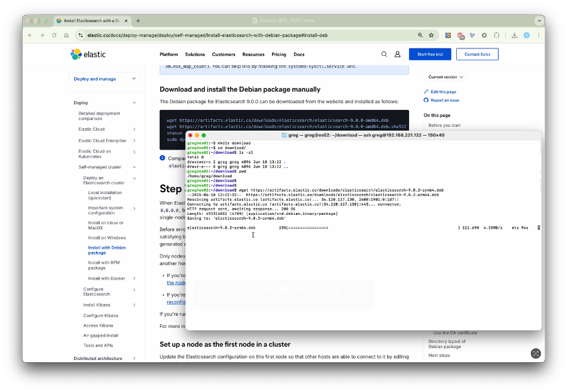This screenshot has height=392, width=568.
Task: Click the blue info callout icon by Compare
Action: (162, 158)
